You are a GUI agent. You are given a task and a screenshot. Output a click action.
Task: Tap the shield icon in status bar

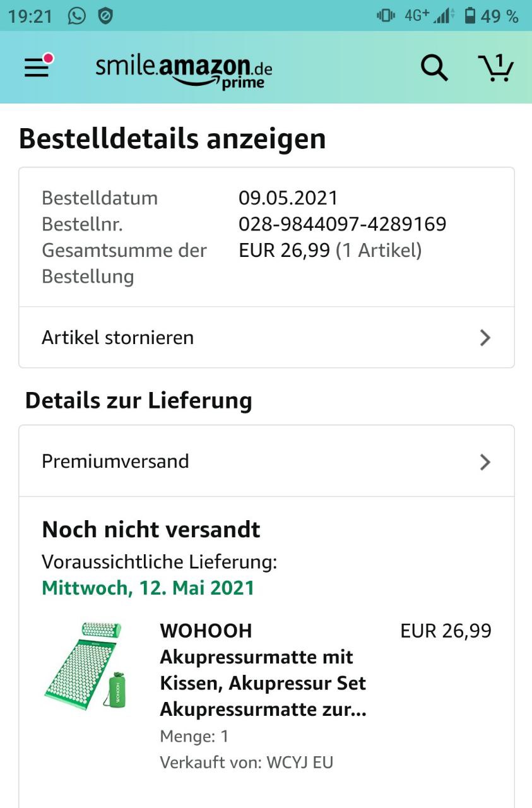tap(105, 16)
